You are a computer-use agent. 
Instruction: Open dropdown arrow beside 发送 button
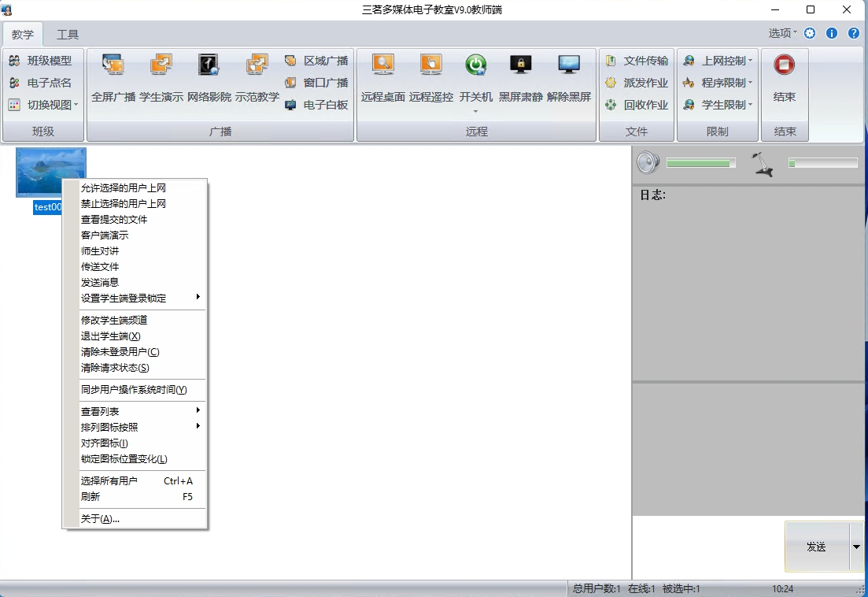point(856,547)
